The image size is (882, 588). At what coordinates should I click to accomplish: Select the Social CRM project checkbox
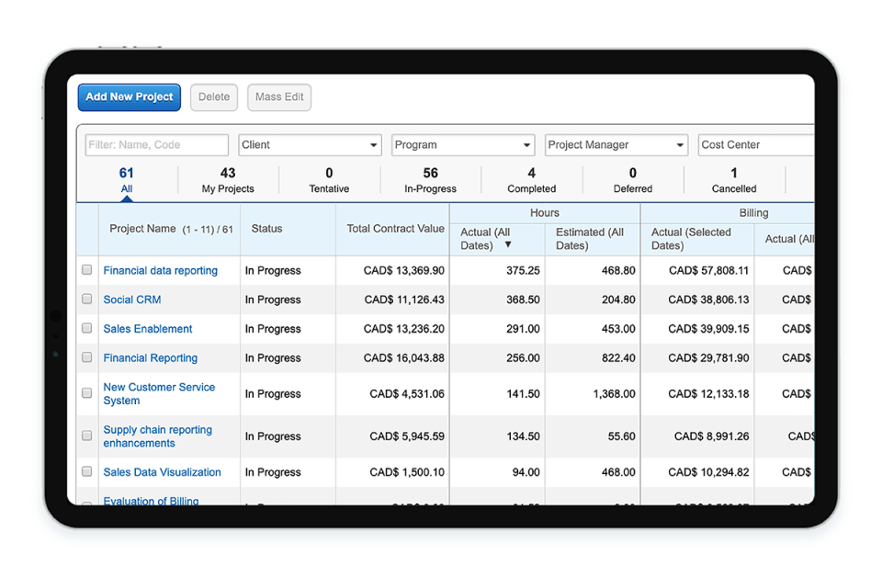coord(87,299)
